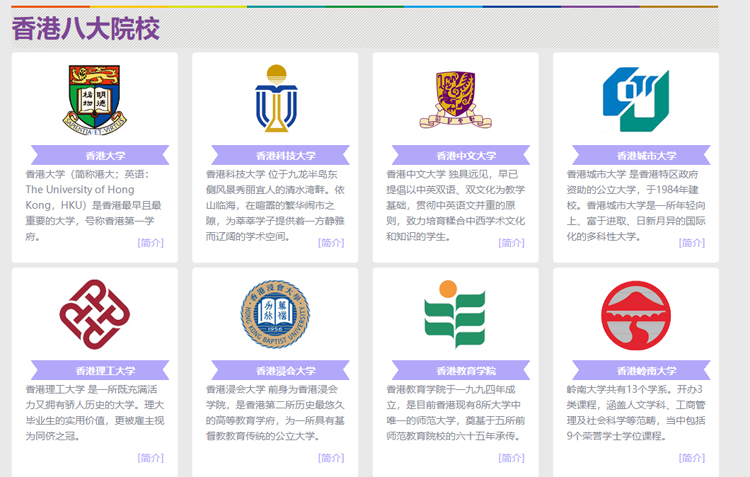Viewport: 750px width, 477px height.
Task: Click the description text starting 香港大学（简称港大
Action: (94, 205)
